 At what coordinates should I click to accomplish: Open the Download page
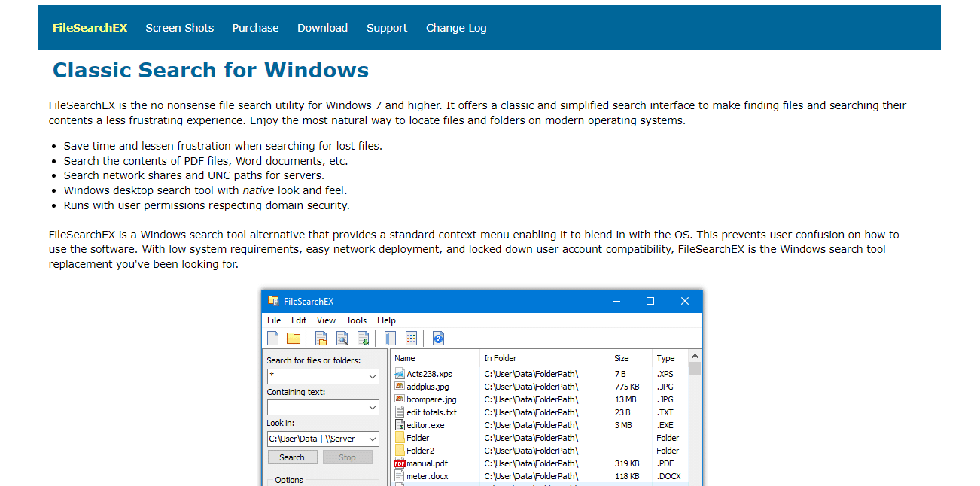[x=322, y=28]
